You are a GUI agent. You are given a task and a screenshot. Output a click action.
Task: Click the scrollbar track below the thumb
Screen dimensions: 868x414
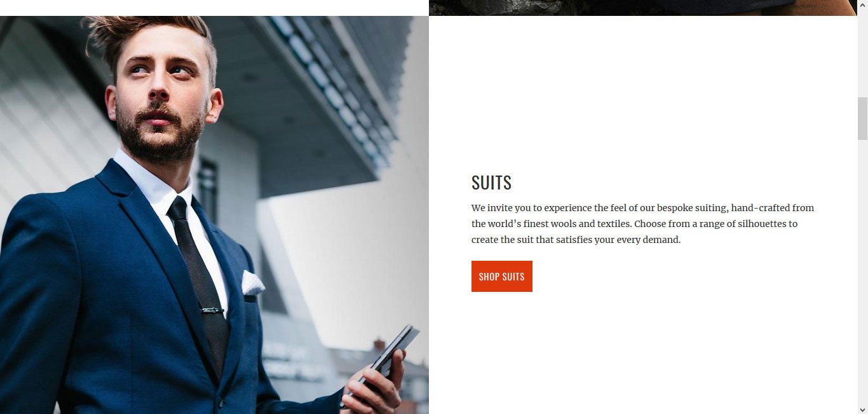click(862, 272)
